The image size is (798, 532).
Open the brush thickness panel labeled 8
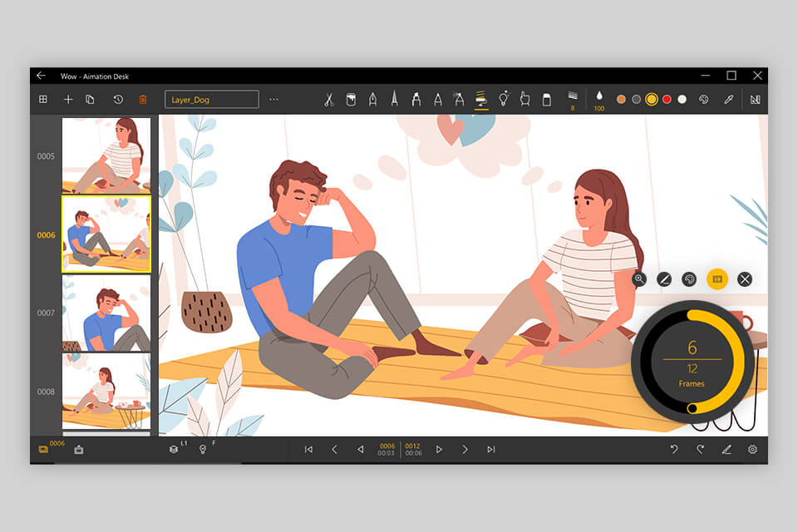coord(571,99)
